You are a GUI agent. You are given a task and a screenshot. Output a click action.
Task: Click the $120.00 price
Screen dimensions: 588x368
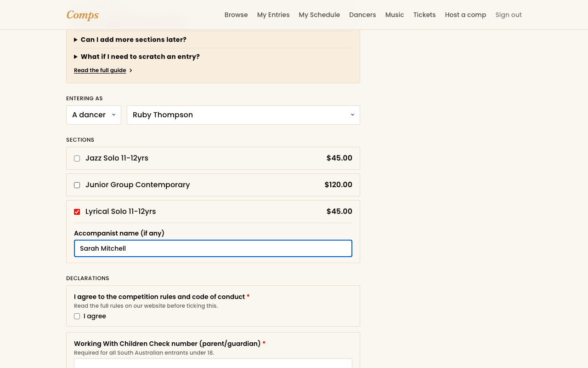coord(339,185)
